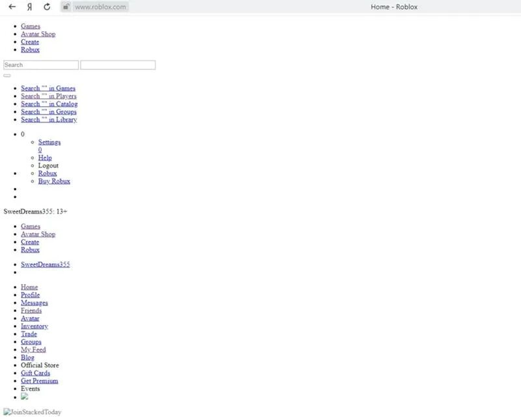Image resolution: width=521 pixels, height=420 pixels.
Task: Click the SweetDreams355: 13+ account text
Action: (x=35, y=212)
